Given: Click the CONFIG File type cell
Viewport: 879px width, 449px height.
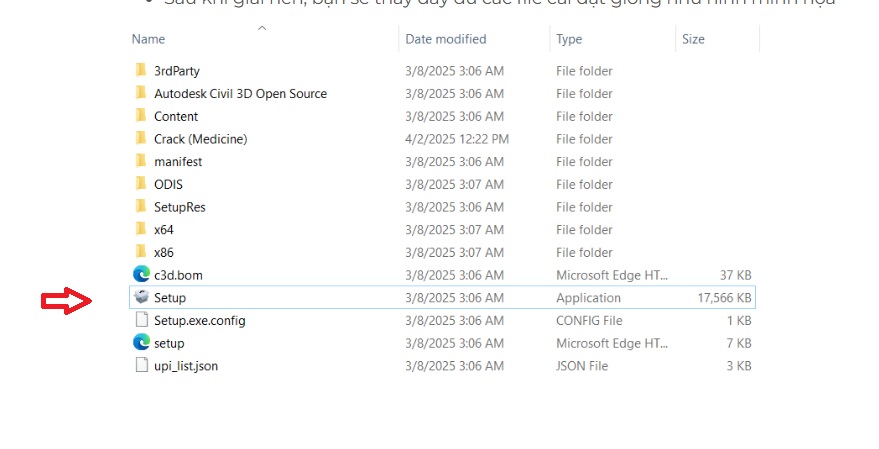Looking at the screenshot, I should pos(589,321).
